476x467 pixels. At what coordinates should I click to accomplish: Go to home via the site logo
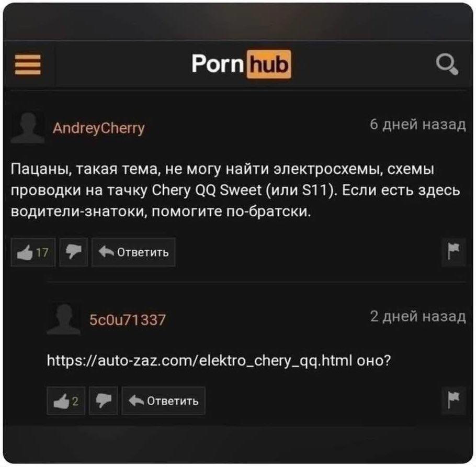coord(241,64)
